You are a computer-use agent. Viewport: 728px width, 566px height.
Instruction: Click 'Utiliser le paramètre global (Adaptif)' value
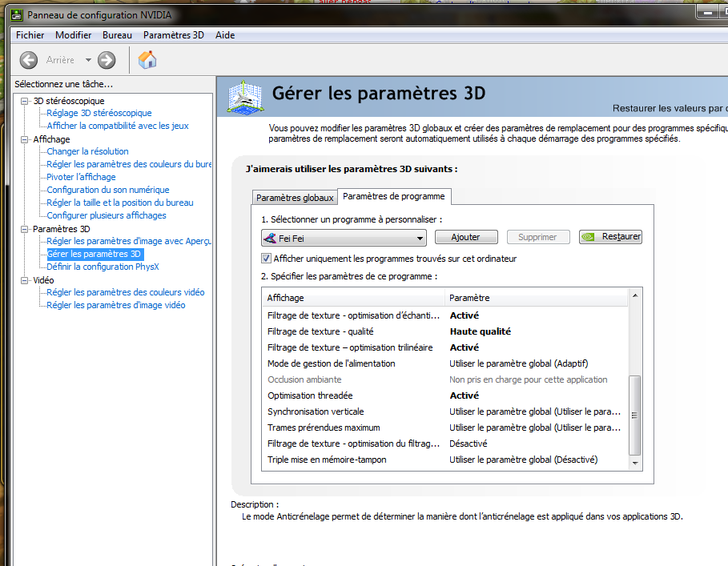click(x=519, y=363)
